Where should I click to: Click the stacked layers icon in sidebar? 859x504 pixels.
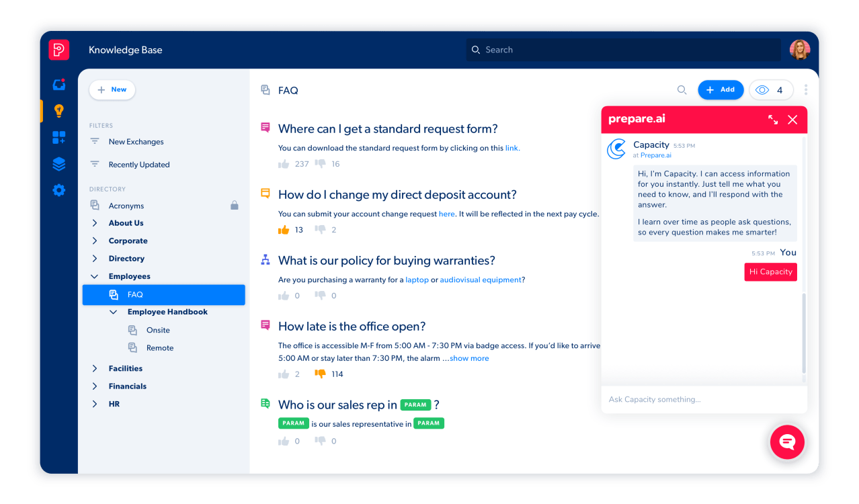click(x=59, y=163)
